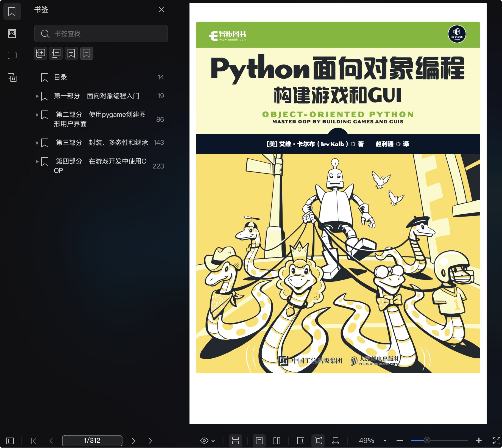This screenshot has width=502, height=448.
Task: Open the reading mode dropdown arrow
Action: point(213,441)
